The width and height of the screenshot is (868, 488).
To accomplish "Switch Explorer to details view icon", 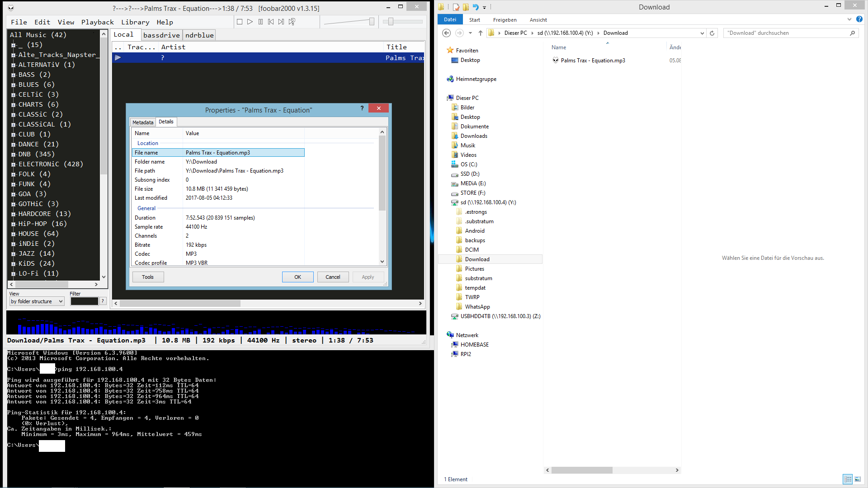I will 848,479.
